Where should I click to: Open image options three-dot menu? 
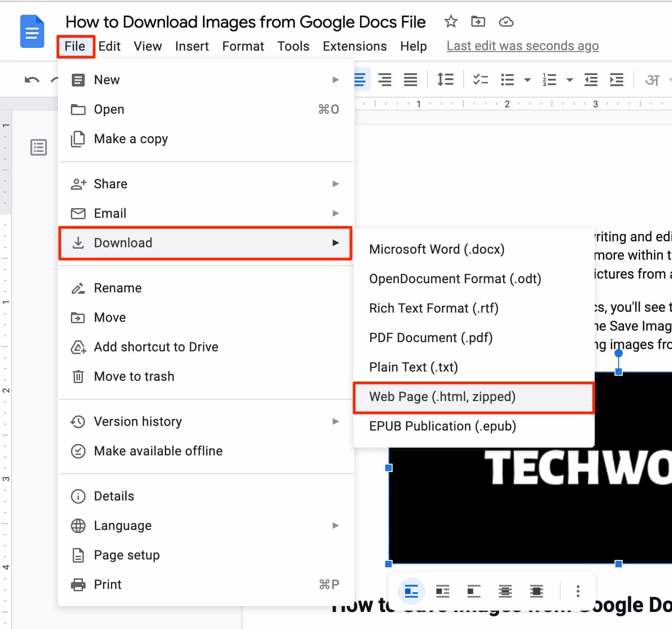(578, 591)
